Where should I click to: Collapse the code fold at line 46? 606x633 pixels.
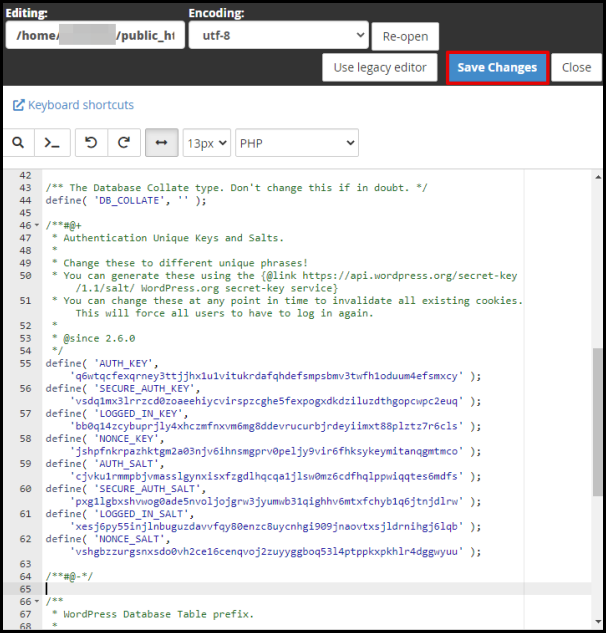tap(37, 225)
